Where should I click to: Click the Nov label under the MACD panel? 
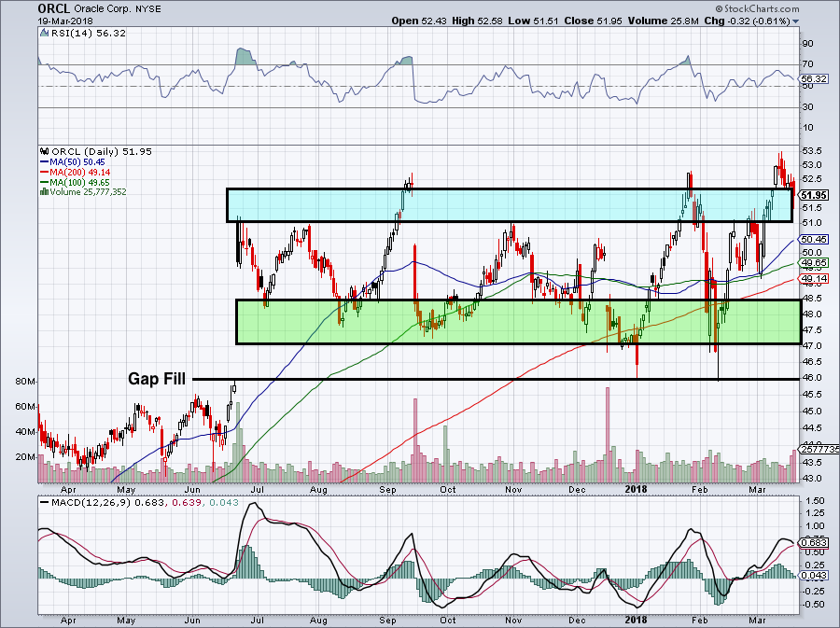click(x=513, y=621)
